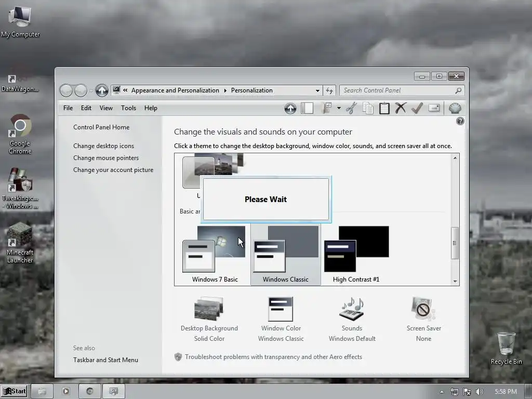532x399 pixels.
Task: Open Window Color settings
Action: pos(281,320)
